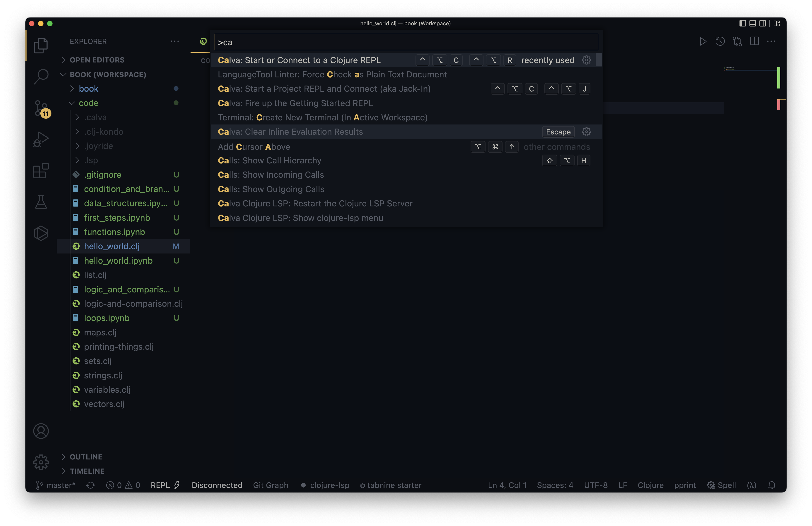Toggle secondary side bar layout button
The width and height of the screenshot is (812, 526).
(763, 23)
